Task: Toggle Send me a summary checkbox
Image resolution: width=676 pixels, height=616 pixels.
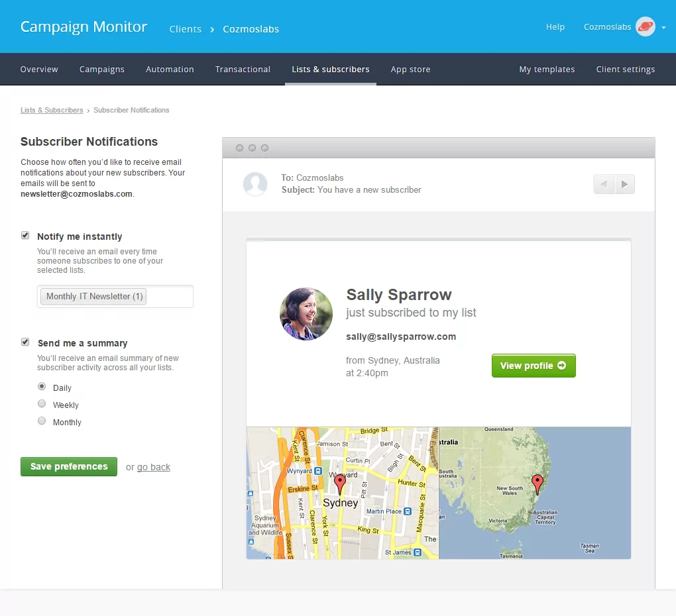Action: [25, 342]
